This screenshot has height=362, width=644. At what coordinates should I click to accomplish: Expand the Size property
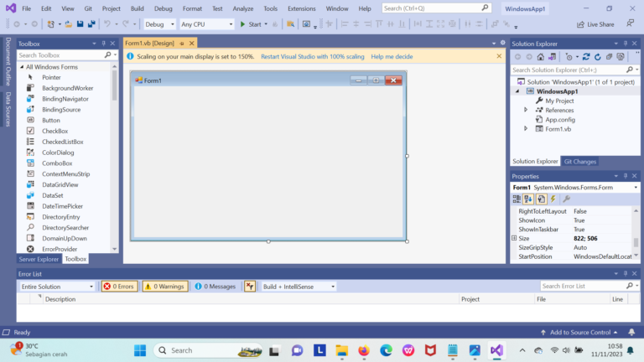[x=514, y=238]
